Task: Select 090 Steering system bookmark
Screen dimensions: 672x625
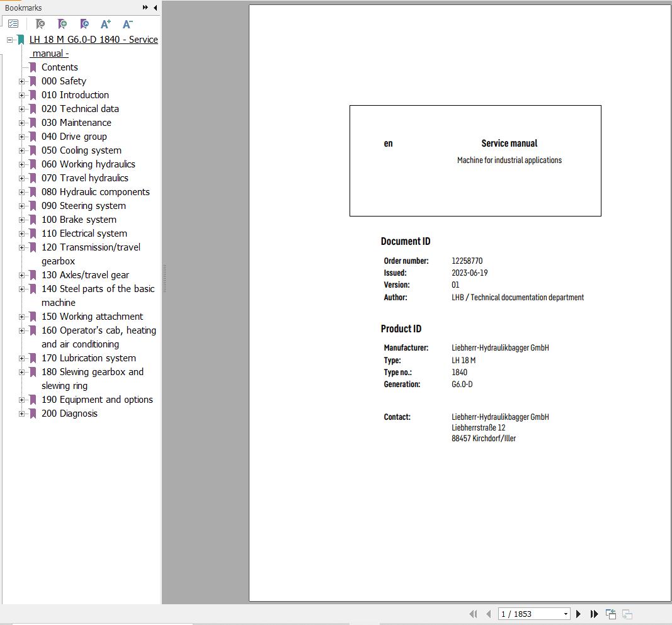Action: [84, 206]
